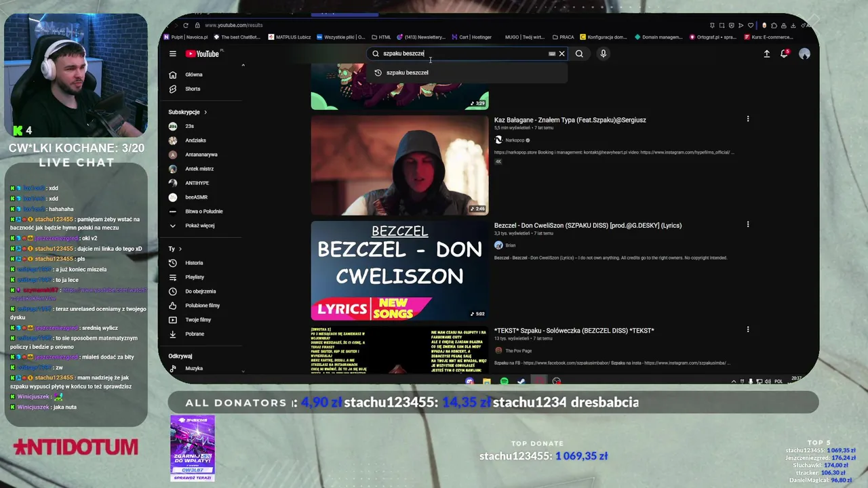Image resolution: width=868 pixels, height=488 pixels.
Task: Open the beeASMR channel subscription
Action: (x=196, y=197)
